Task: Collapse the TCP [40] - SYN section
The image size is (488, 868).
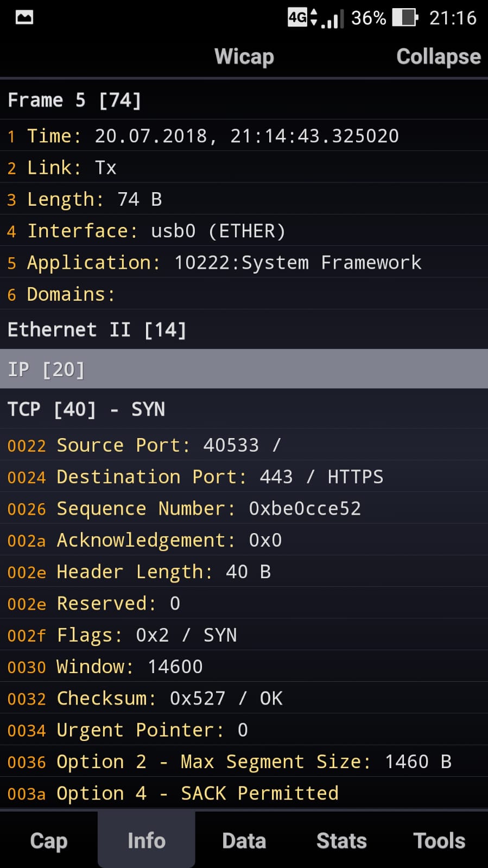Action: pos(244,409)
